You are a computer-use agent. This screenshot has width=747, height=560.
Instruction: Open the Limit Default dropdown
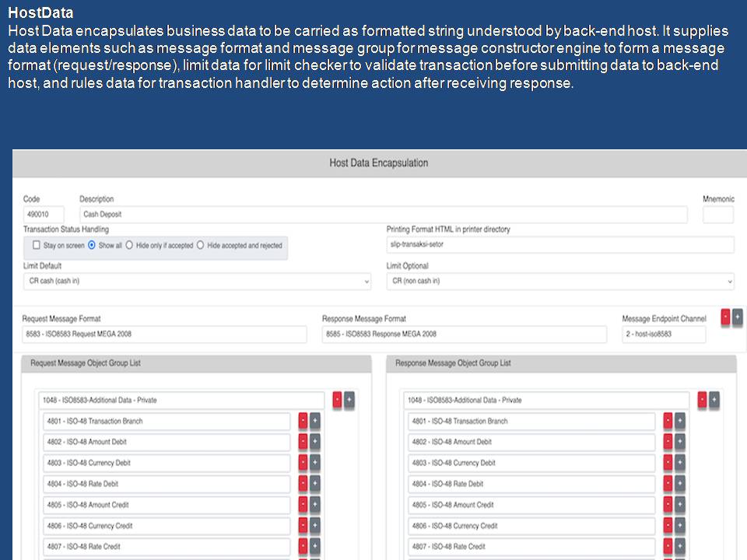(x=197, y=282)
